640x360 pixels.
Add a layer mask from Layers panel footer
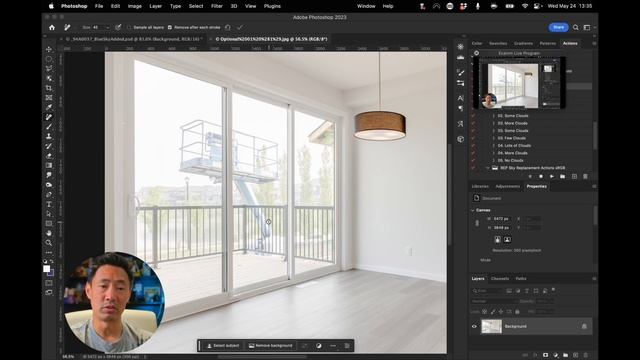click(x=545, y=355)
